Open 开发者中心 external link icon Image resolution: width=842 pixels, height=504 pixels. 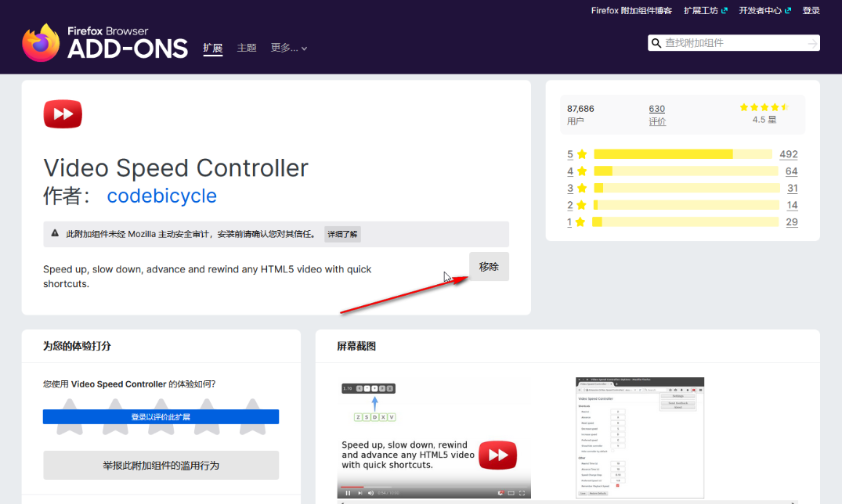click(788, 10)
